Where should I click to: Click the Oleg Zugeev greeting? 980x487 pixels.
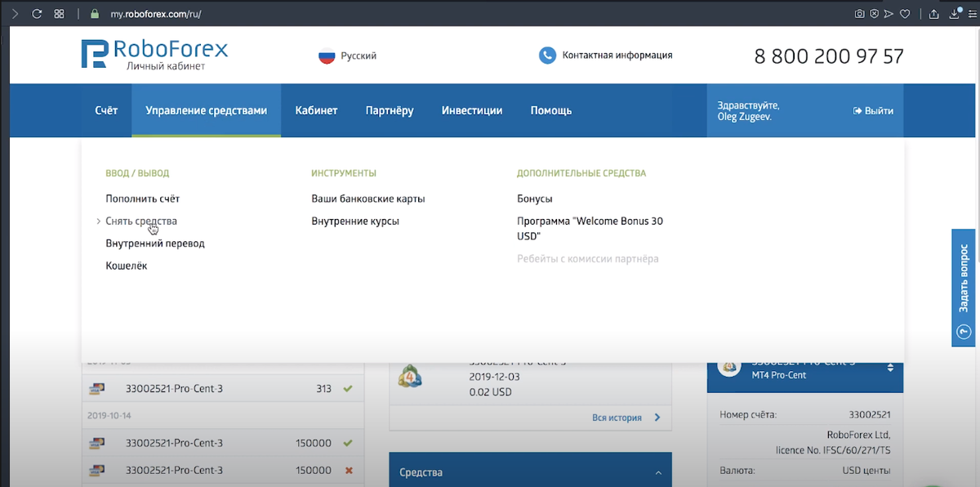[748, 111]
